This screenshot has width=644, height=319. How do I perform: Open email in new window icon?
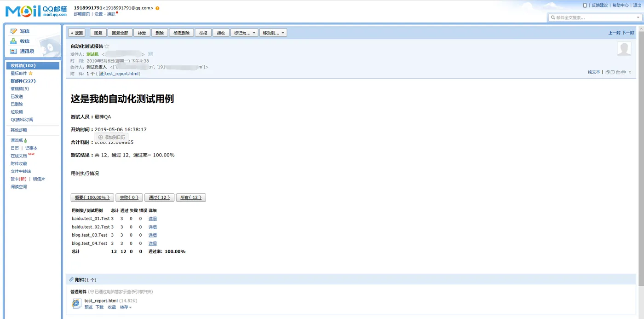pos(607,72)
